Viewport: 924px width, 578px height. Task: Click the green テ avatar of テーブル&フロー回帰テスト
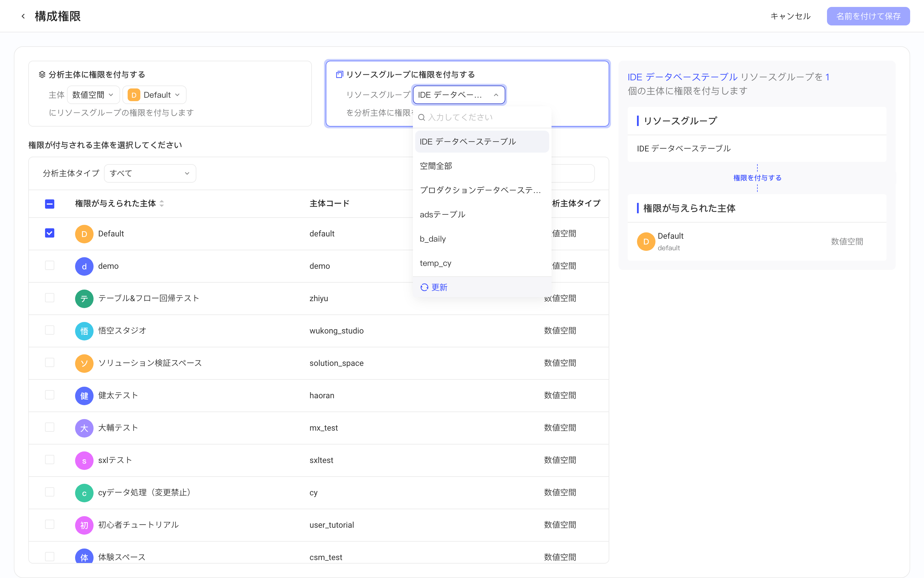84,299
